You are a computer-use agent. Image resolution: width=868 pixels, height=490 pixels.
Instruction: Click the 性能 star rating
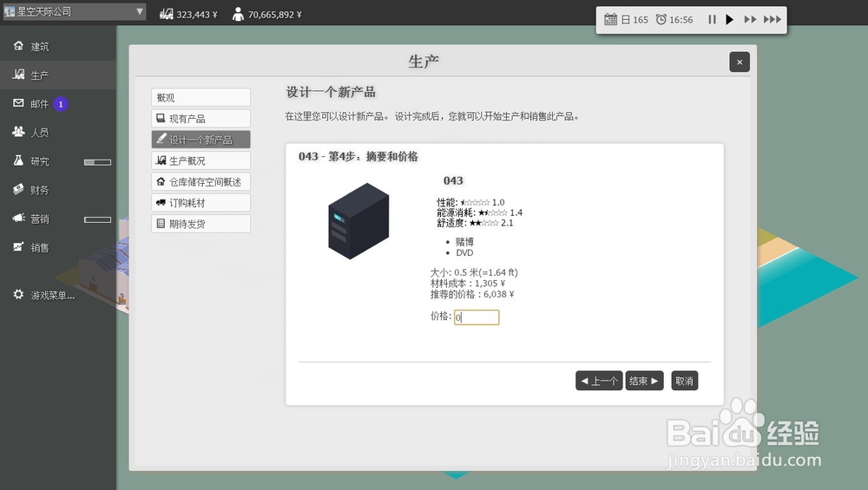tap(475, 202)
